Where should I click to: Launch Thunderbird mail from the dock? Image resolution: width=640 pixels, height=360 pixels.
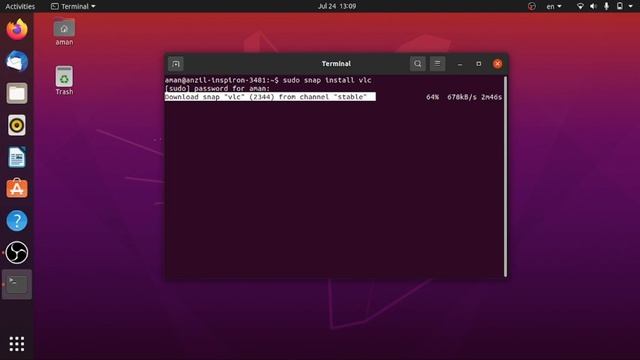[x=17, y=61]
